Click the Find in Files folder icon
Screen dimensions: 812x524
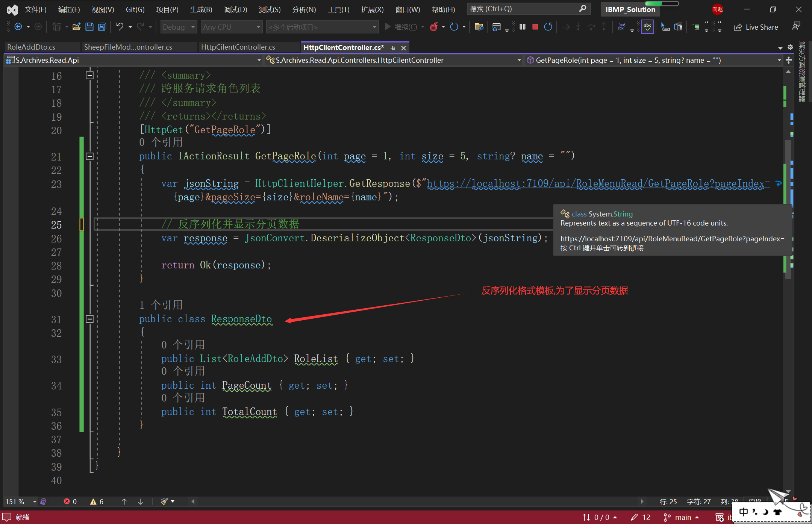479,27
